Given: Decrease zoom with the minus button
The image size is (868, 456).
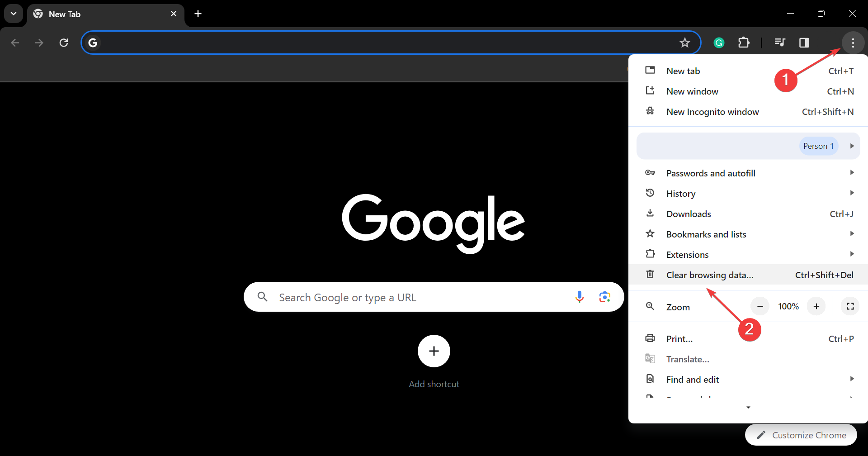Looking at the screenshot, I should click(760, 306).
